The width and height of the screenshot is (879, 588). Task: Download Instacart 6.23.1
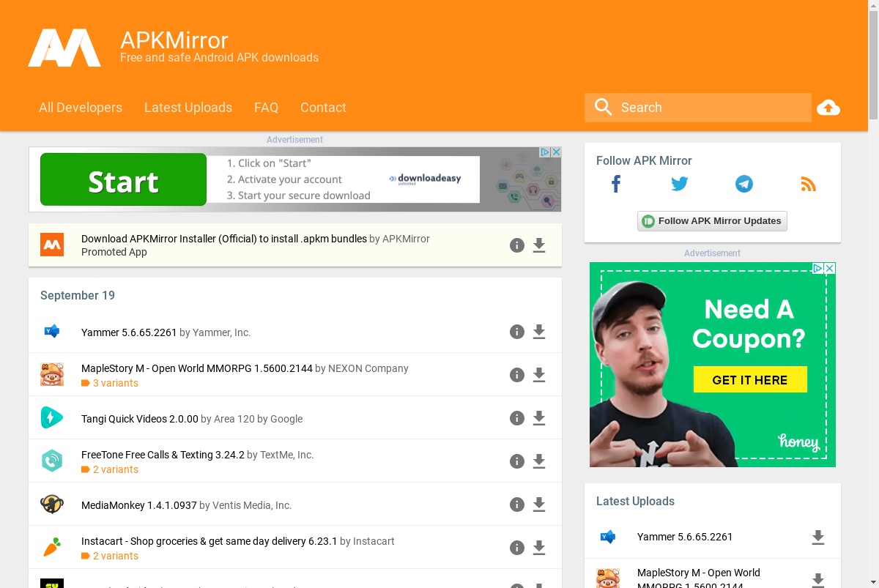point(539,548)
